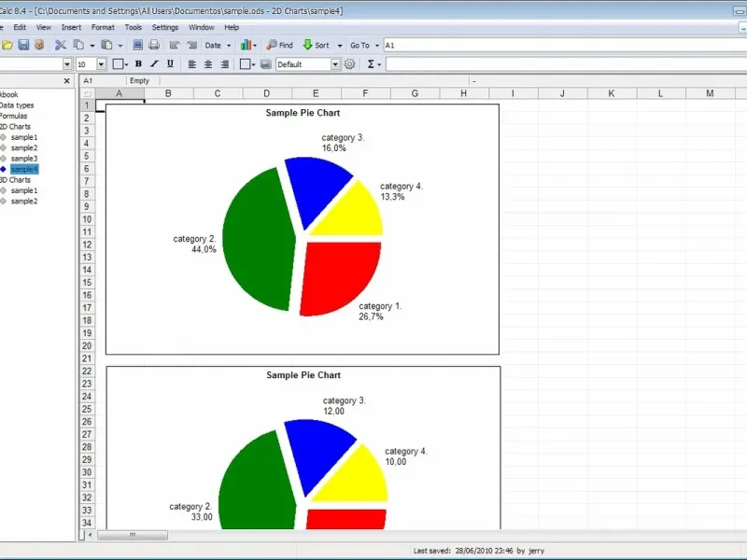The height and width of the screenshot is (560, 747).
Task: Open the Edit menu
Action: (x=20, y=28)
